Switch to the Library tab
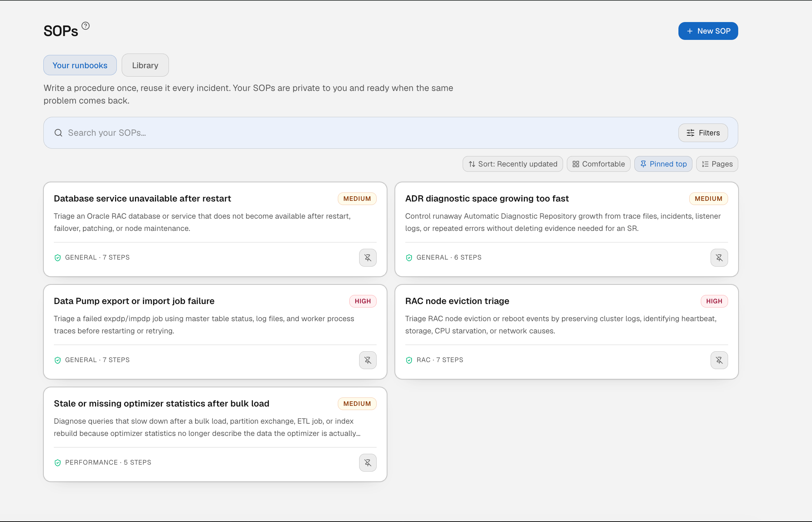The height and width of the screenshot is (522, 812). point(145,65)
